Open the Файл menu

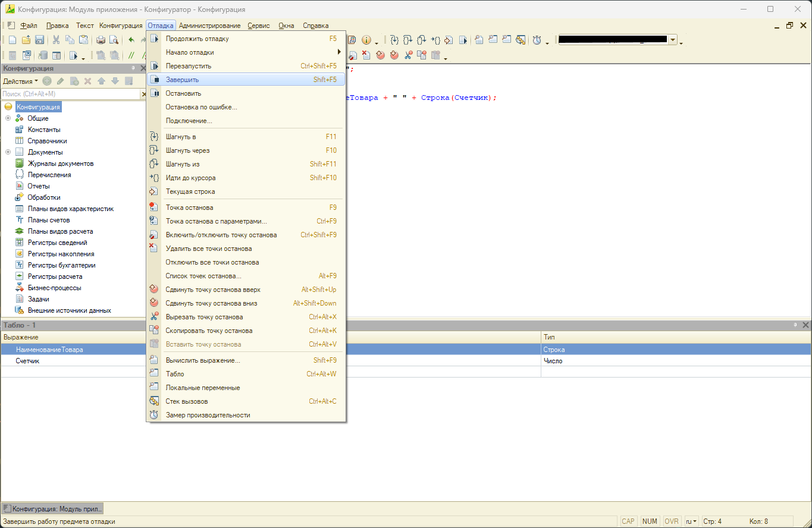[x=29, y=26]
